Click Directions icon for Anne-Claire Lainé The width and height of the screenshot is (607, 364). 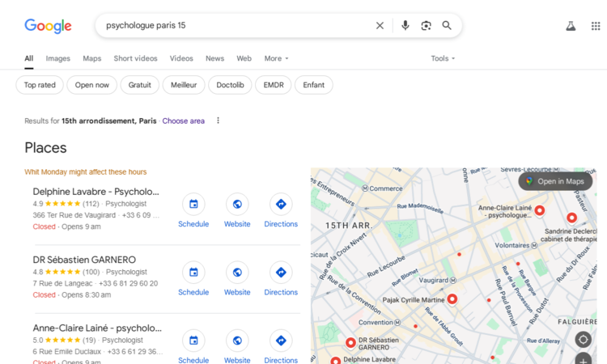(x=281, y=341)
